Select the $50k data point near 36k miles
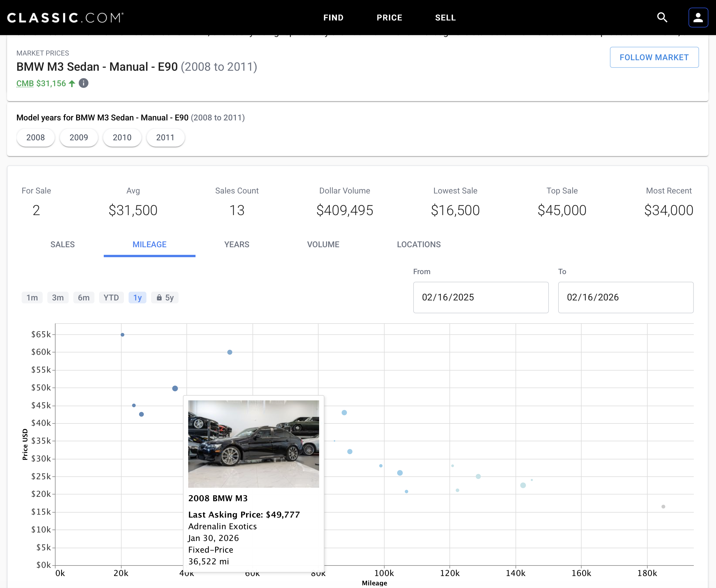Screen dimensions: 716x588 (175, 388)
